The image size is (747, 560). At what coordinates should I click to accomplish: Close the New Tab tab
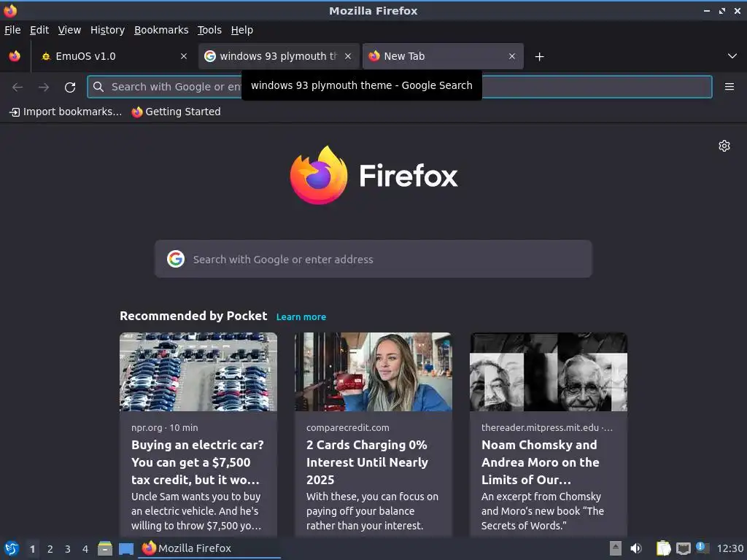click(x=511, y=56)
